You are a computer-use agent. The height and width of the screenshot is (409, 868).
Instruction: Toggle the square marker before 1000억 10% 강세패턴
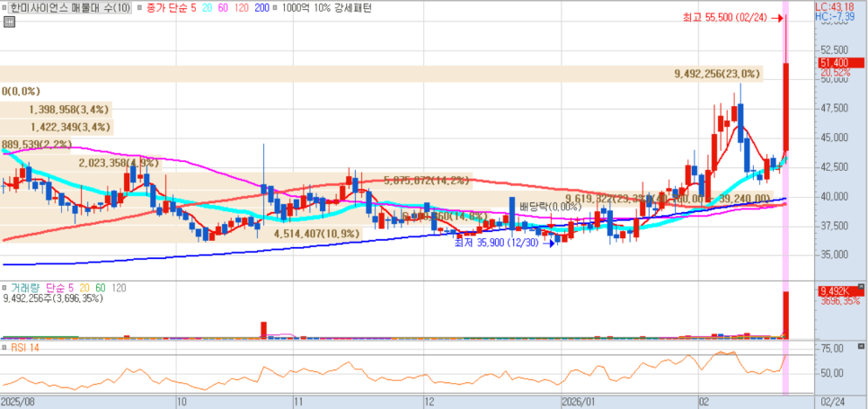[275, 8]
